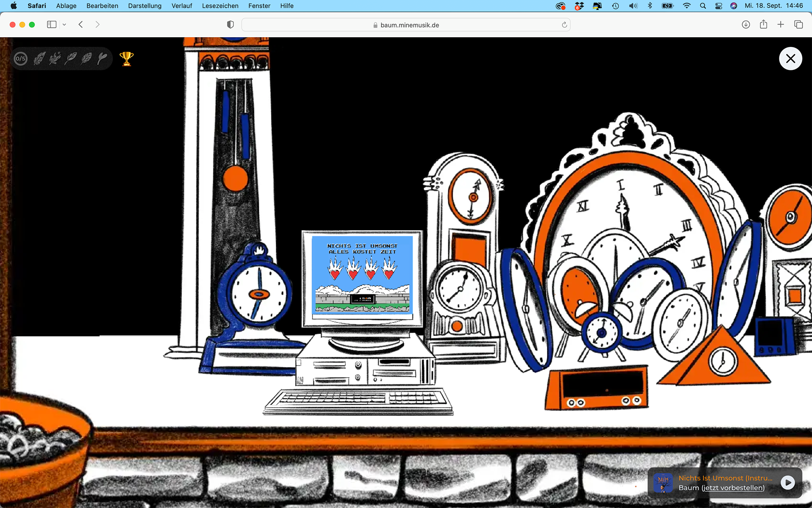Image resolution: width=812 pixels, height=508 pixels.
Task: Close the scene with X button
Action: [x=790, y=58]
